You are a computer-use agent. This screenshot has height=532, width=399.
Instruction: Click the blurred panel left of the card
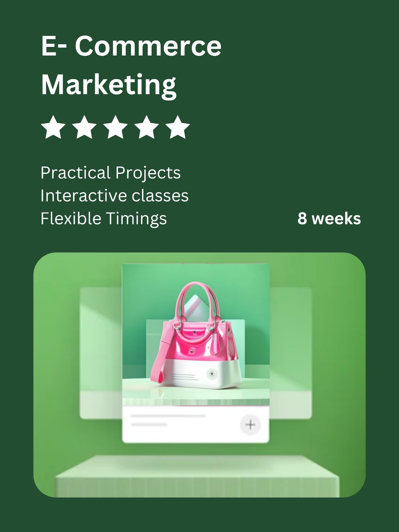point(101,352)
